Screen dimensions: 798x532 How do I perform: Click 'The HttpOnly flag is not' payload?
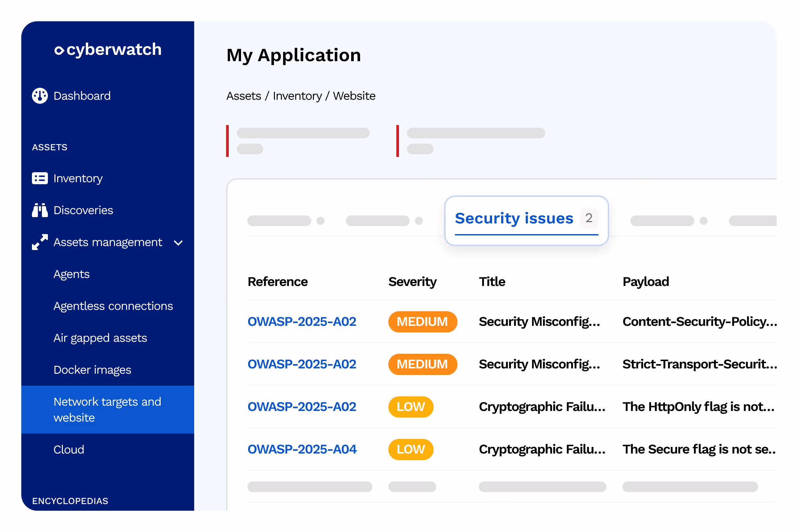point(698,407)
